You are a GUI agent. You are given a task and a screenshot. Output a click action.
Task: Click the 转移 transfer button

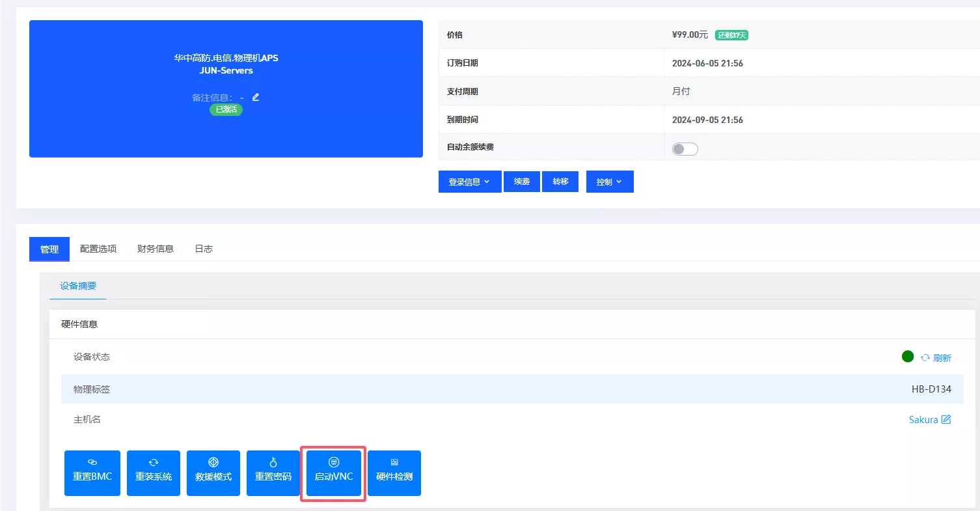pos(561,182)
